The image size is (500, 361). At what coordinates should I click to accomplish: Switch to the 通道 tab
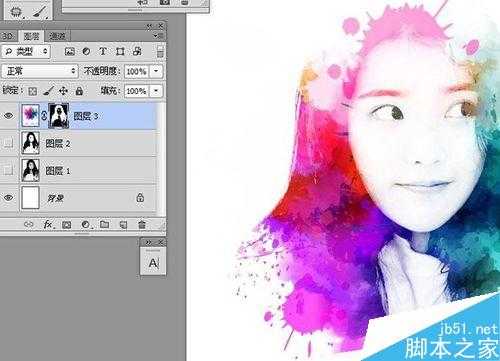pos(58,36)
